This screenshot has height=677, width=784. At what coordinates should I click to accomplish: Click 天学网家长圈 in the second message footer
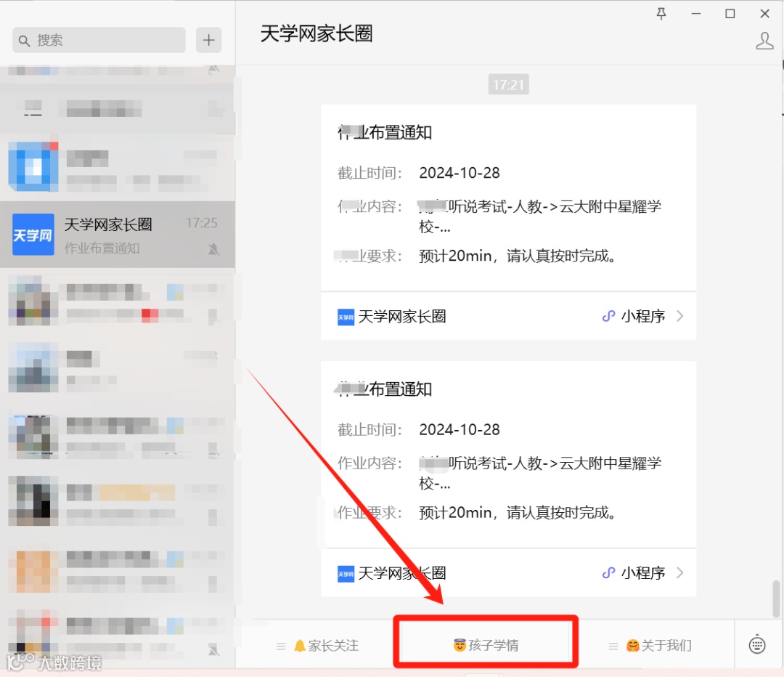(x=402, y=573)
